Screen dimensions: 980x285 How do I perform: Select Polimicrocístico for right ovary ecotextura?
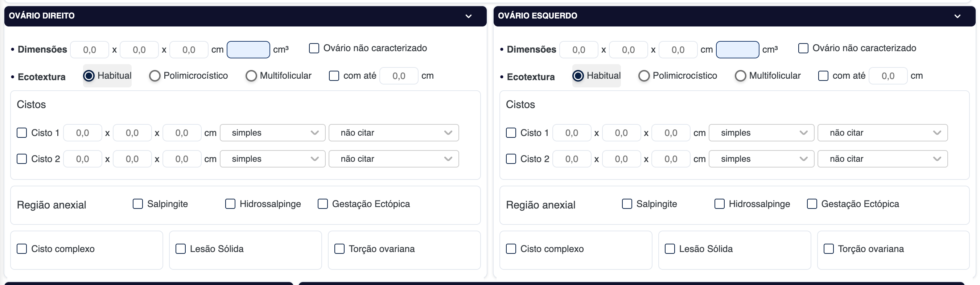pos(155,76)
